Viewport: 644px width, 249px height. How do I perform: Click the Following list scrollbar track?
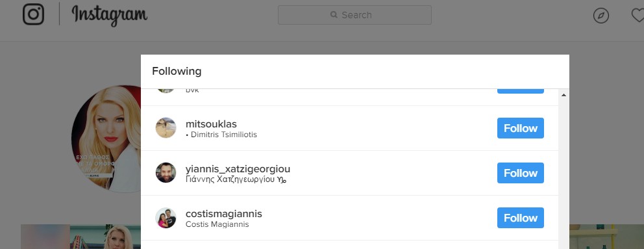click(563, 173)
